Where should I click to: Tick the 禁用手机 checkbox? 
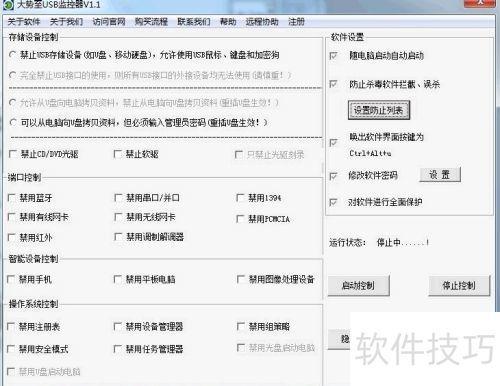pyautogui.click(x=11, y=279)
